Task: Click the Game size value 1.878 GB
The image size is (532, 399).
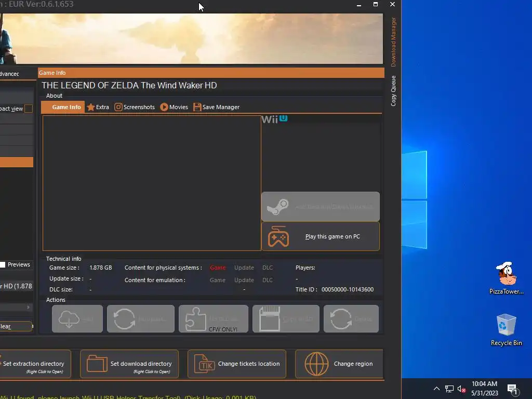Action: pos(100,268)
